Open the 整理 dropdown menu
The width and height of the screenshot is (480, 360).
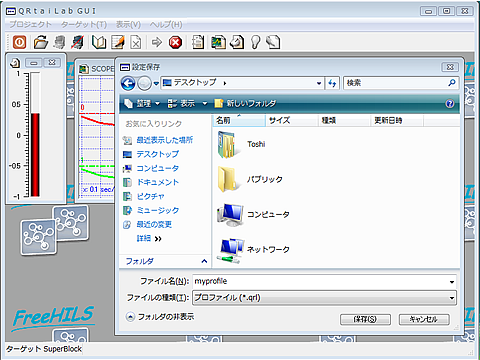142,104
